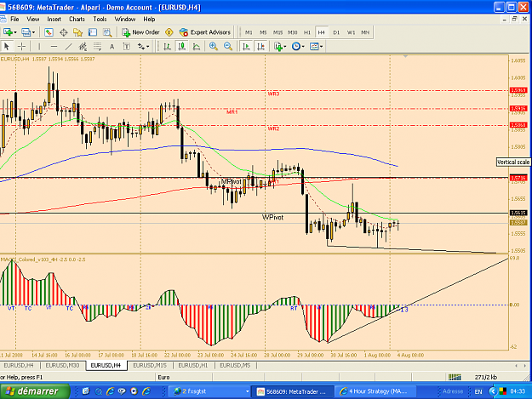
Task: Open the Market Watch window icon
Action: tap(49, 32)
